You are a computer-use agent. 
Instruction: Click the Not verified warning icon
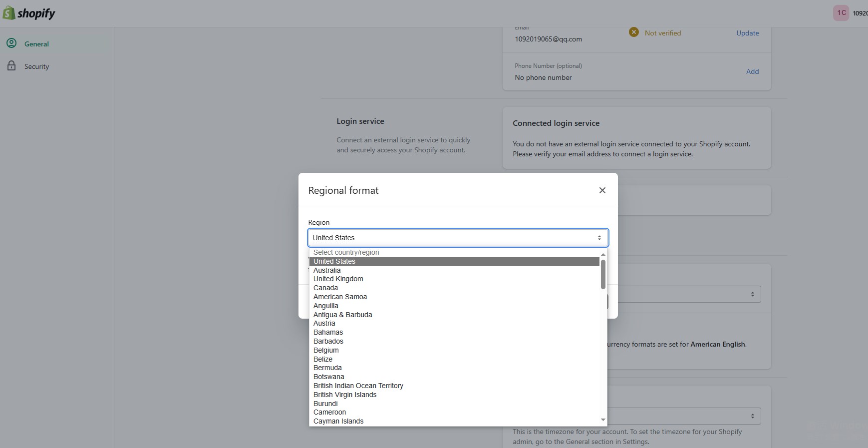(634, 32)
